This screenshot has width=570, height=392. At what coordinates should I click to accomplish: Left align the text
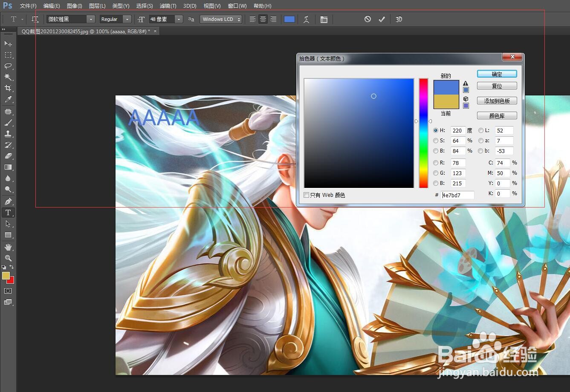pyautogui.click(x=253, y=19)
